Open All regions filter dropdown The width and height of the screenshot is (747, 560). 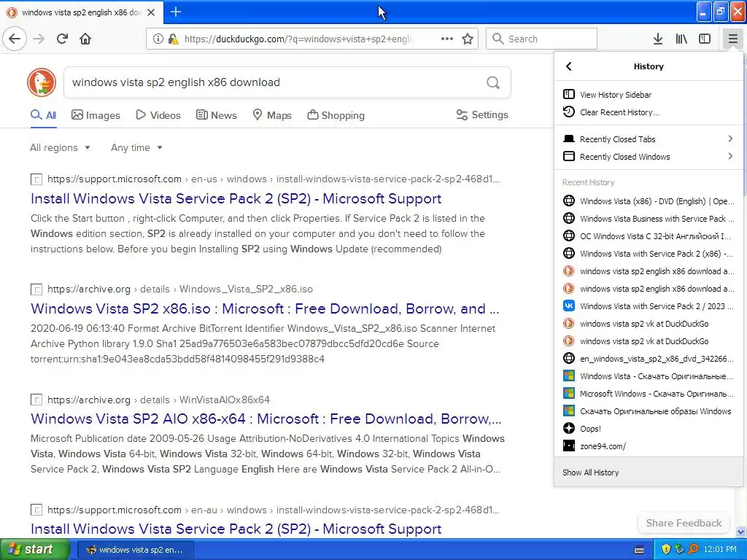click(x=60, y=147)
